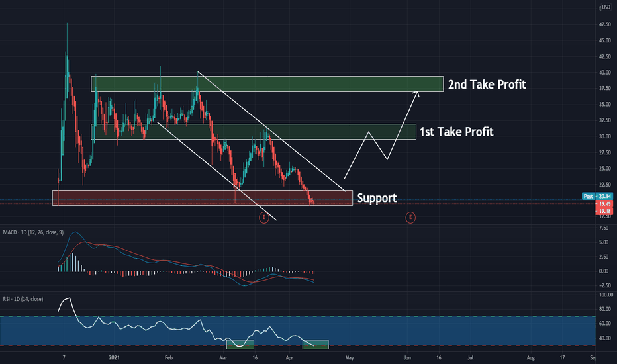Select the red Support zone rectangle

point(203,197)
